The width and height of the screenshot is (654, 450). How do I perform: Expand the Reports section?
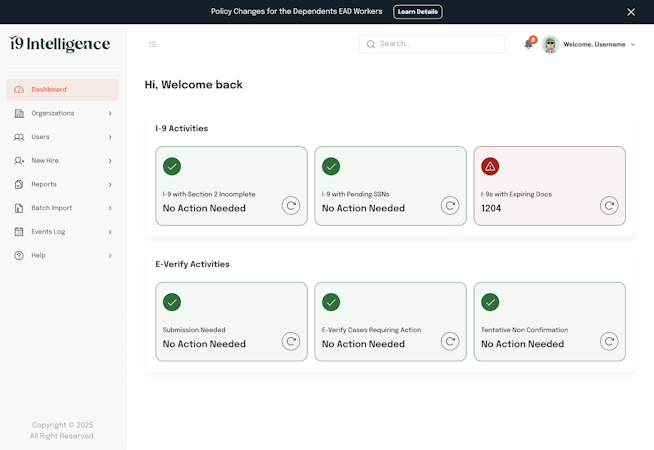[62, 184]
